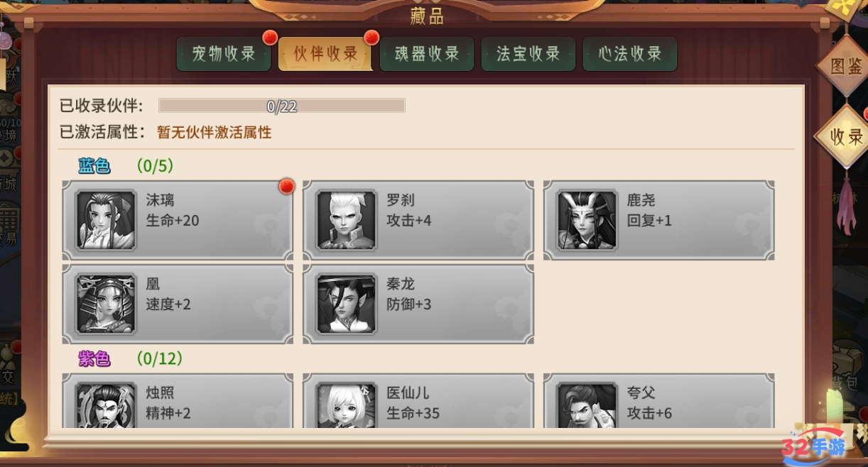Select 医仙儿 companion portrait icon

pyautogui.click(x=347, y=405)
